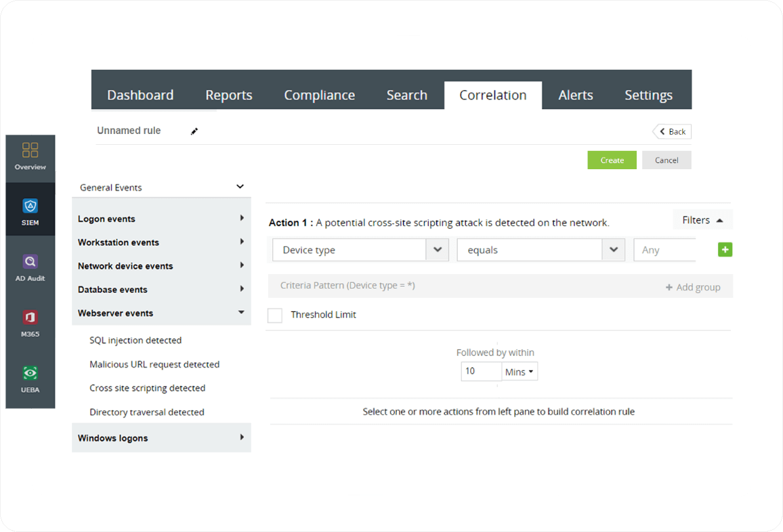Collapse the General Events category

point(240,187)
